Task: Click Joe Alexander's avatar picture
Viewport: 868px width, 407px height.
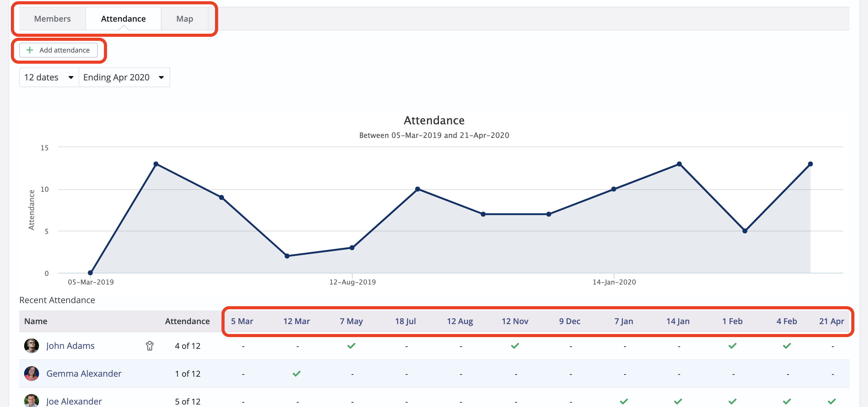Action: coord(31,401)
